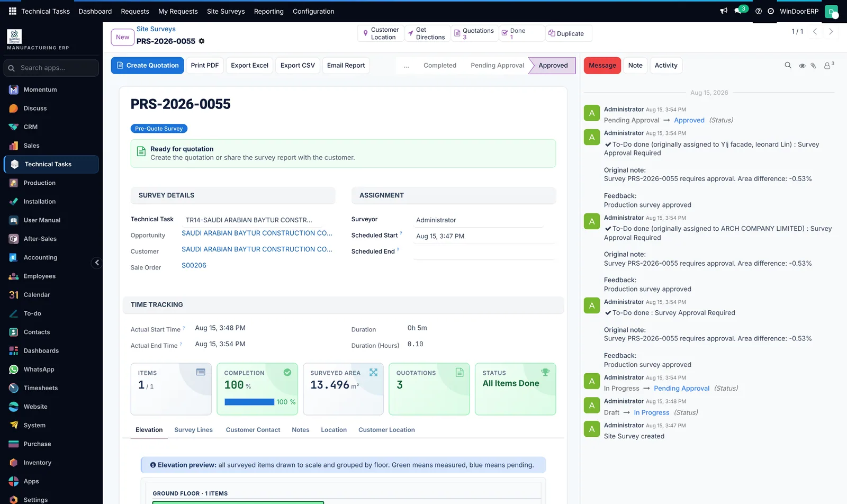Image resolution: width=847 pixels, height=504 pixels.
Task: Go to the next record arrow
Action: [831, 32]
